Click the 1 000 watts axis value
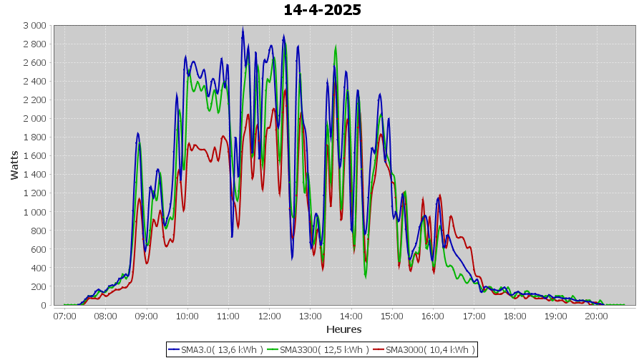644x358 pixels. click(x=35, y=212)
